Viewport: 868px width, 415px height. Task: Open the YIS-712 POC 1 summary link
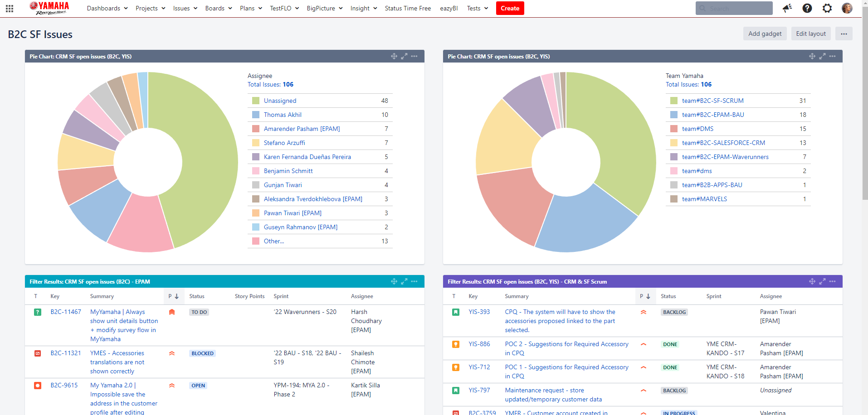pyautogui.click(x=567, y=372)
